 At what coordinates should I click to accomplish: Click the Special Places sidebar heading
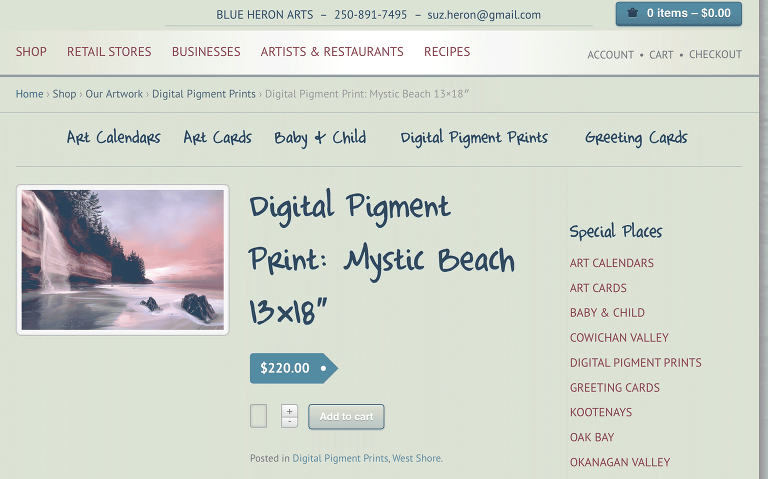tap(616, 231)
